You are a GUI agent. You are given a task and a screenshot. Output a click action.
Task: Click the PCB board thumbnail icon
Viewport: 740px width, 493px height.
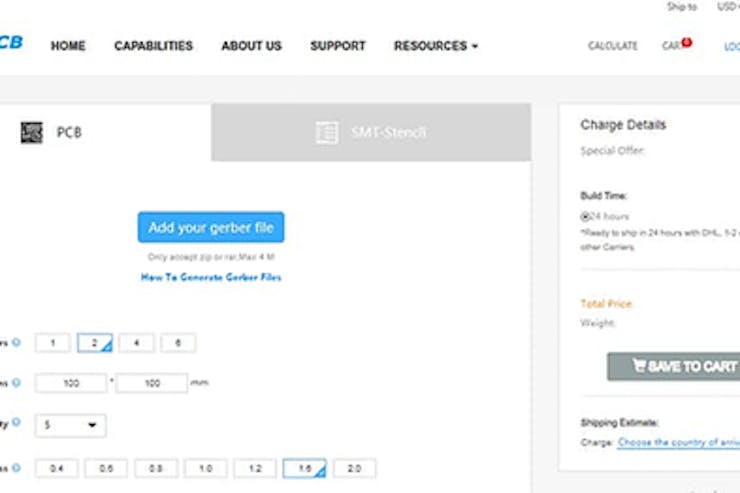pos(32,133)
